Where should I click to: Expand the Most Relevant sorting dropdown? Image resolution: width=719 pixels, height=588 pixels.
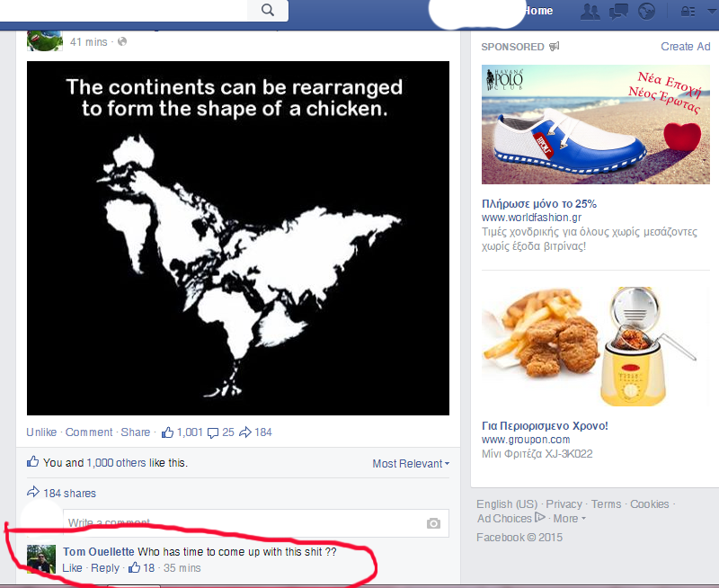[411, 464]
